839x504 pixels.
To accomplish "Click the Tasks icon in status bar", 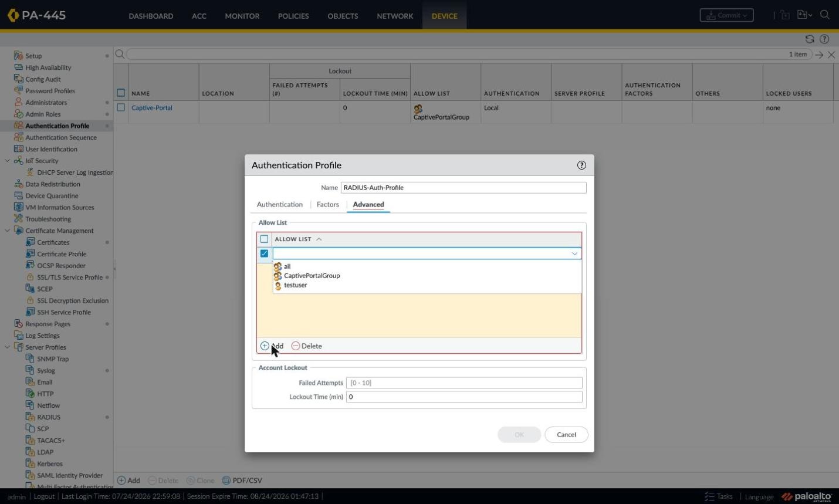I will tap(709, 496).
